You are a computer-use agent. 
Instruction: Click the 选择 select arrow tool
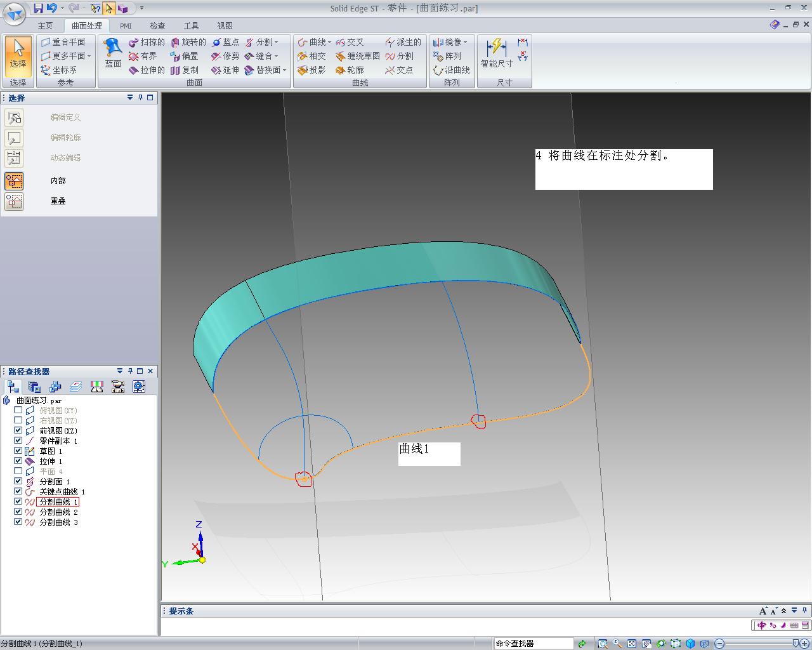point(18,56)
